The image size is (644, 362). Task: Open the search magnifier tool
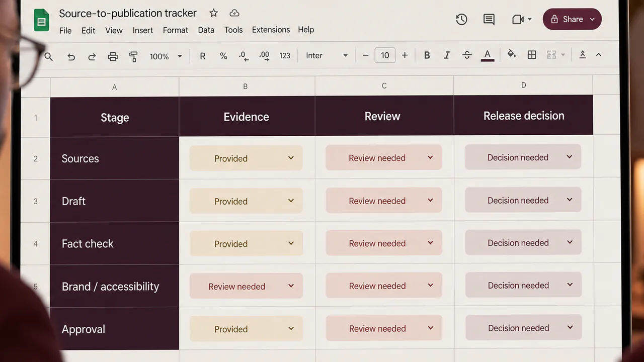49,57
